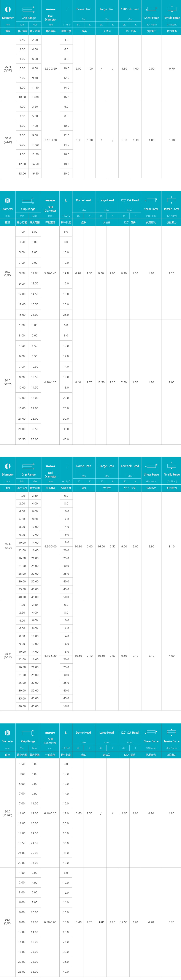181x980 pixels.
Task: Select the Φ3.0 (7/61") diameter cell
Action: click(x=8, y=140)
